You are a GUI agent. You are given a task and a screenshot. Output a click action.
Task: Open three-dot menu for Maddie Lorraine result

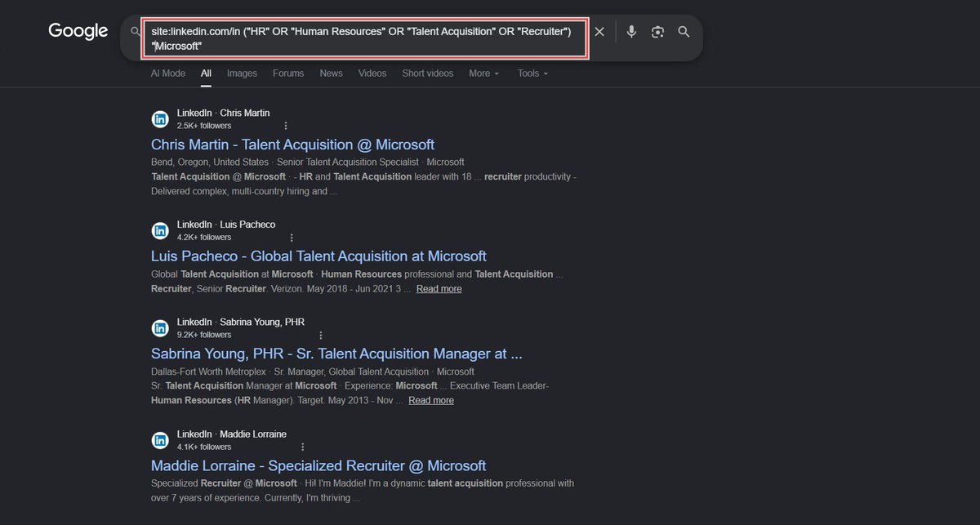(303, 447)
